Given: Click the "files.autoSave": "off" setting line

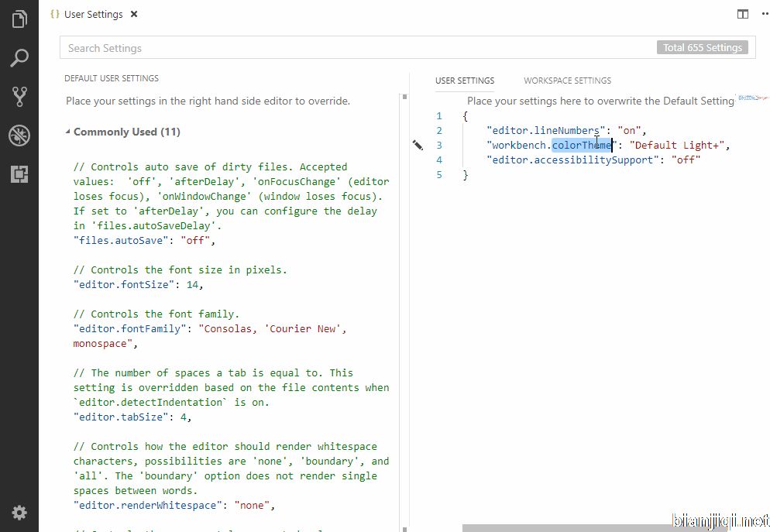Looking at the screenshot, I should coord(144,241).
